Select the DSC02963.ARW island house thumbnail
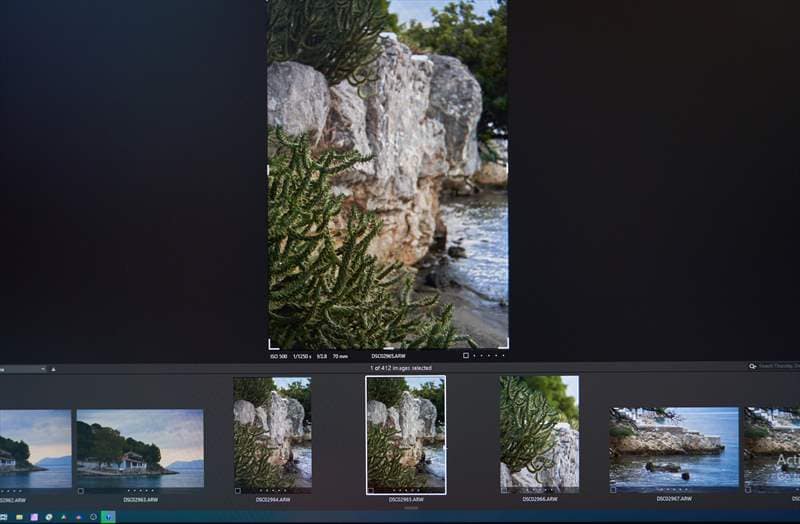 pos(140,448)
